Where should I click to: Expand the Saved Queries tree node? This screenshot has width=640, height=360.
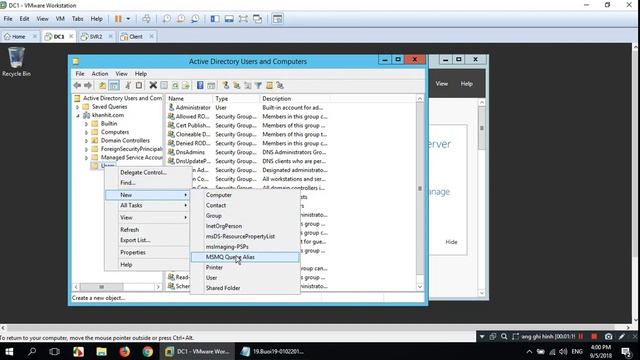[x=78, y=107]
